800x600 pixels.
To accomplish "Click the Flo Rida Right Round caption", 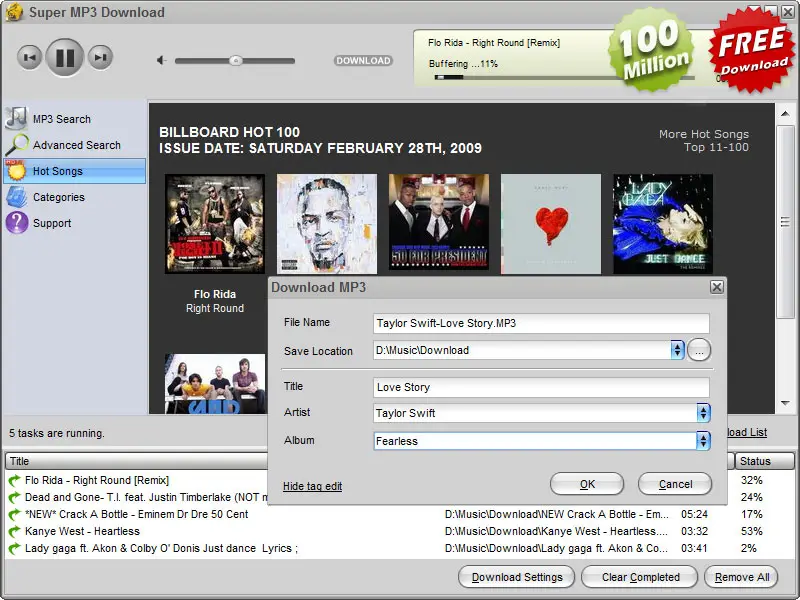I will [215, 301].
